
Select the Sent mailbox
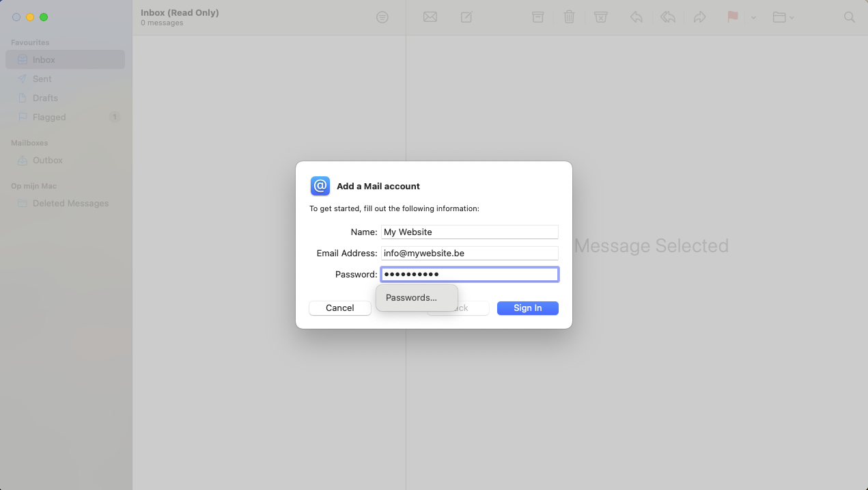pyautogui.click(x=41, y=79)
